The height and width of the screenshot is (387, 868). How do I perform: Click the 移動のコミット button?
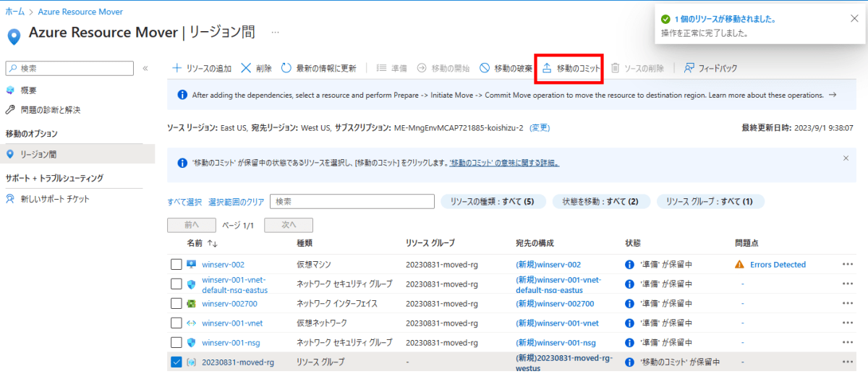570,68
